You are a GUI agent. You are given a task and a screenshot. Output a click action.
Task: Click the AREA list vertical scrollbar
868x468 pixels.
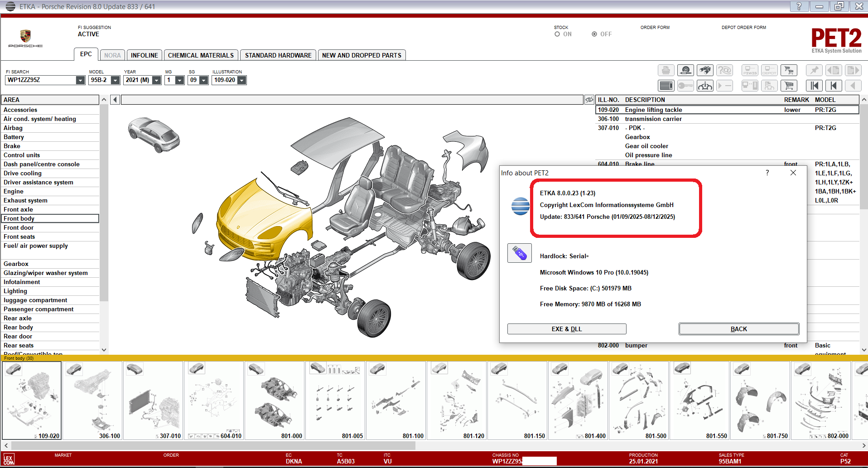pyautogui.click(x=104, y=203)
